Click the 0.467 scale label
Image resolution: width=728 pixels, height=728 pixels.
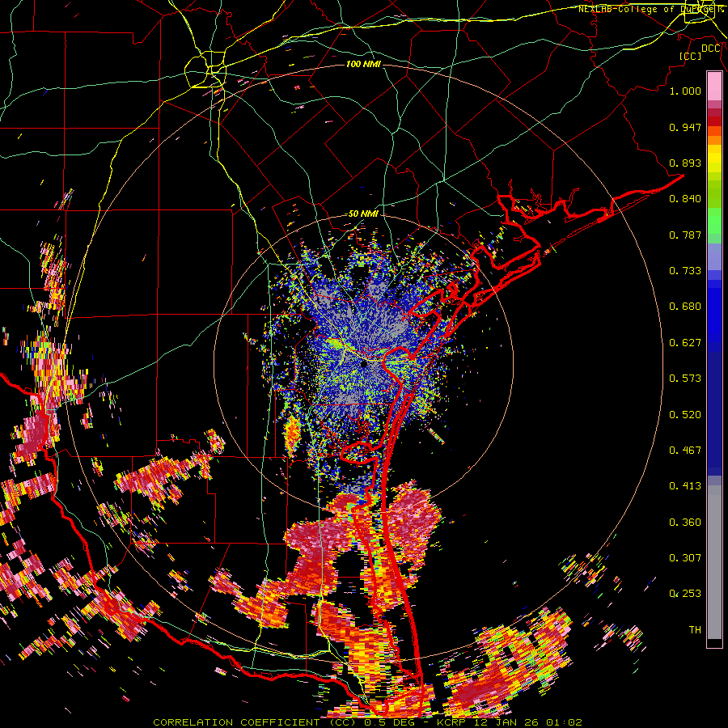tap(685, 451)
